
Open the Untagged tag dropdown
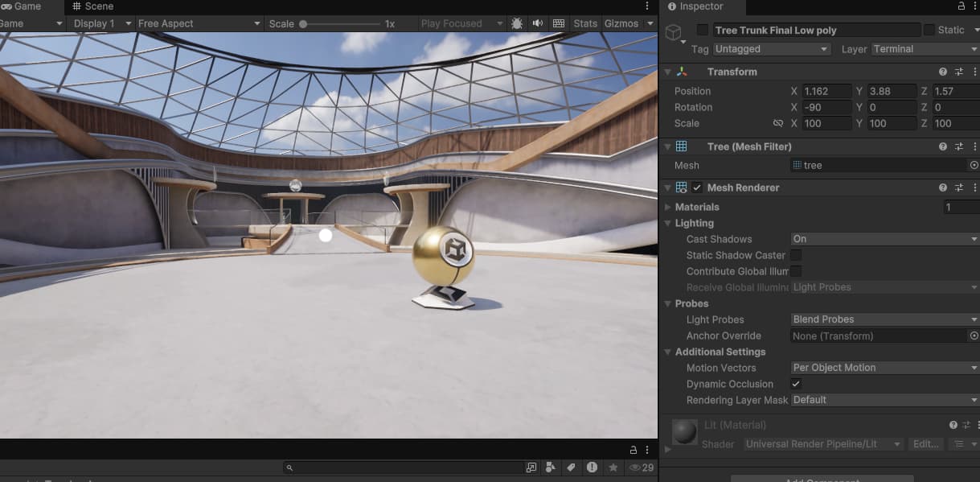click(x=770, y=49)
